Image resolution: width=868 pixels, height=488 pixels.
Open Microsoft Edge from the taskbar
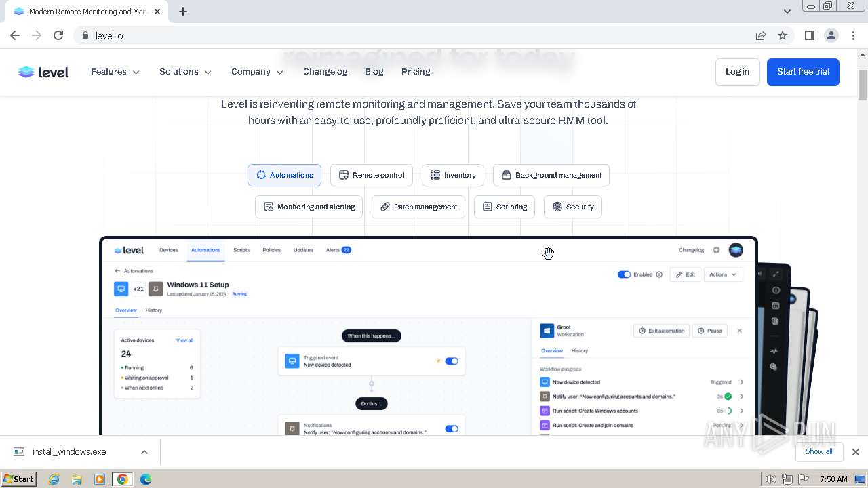click(x=145, y=479)
